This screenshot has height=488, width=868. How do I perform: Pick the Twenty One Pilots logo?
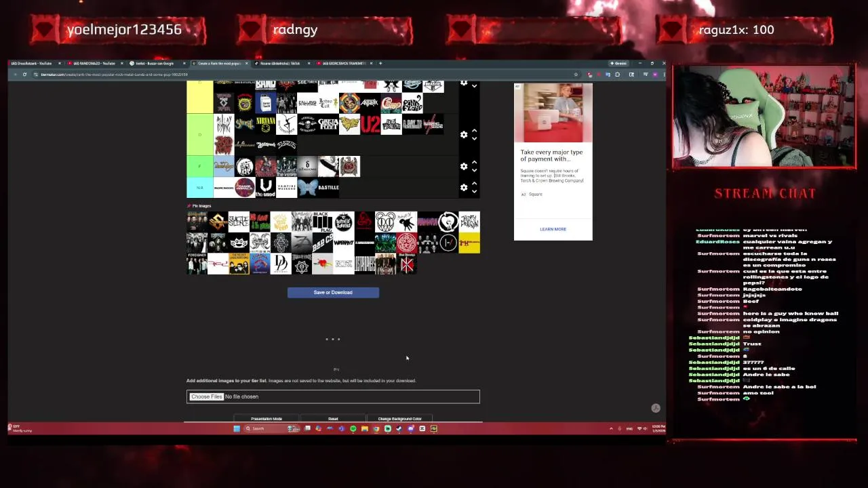click(448, 243)
